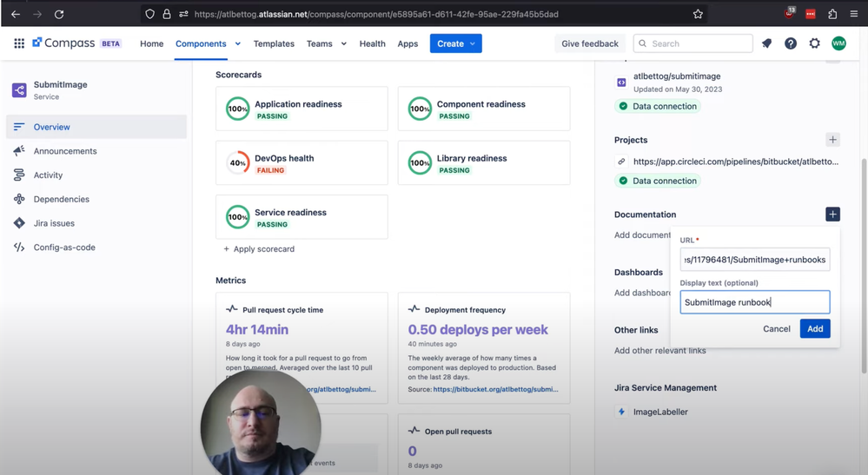Click Apply scorecard
Screen dimensions: 868x475
coord(259,249)
